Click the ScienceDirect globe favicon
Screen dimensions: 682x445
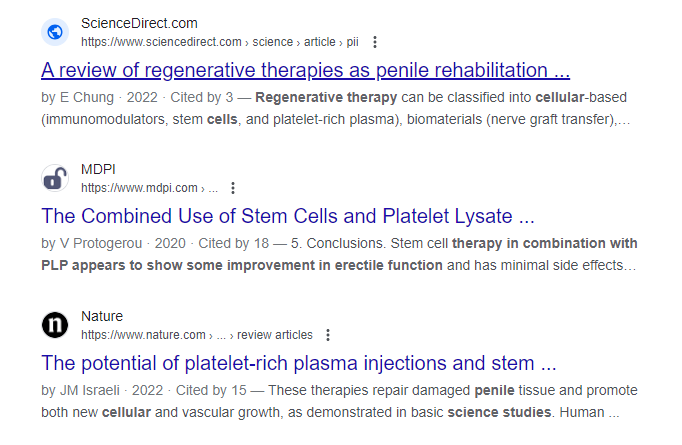pyautogui.click(x=55, y=32)
